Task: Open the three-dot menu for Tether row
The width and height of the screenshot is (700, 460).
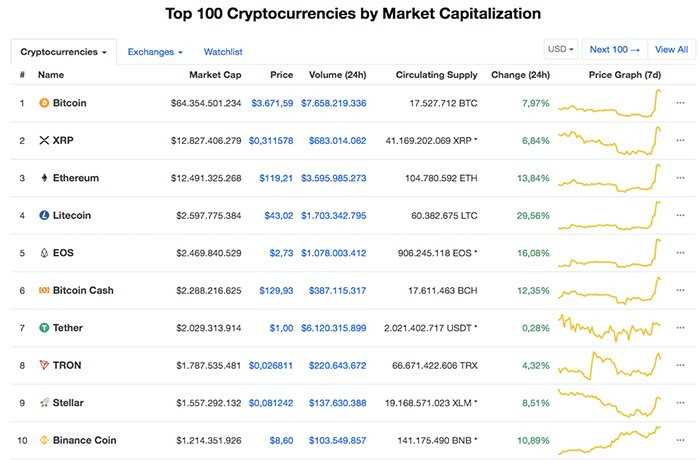Action: (681, 328)
